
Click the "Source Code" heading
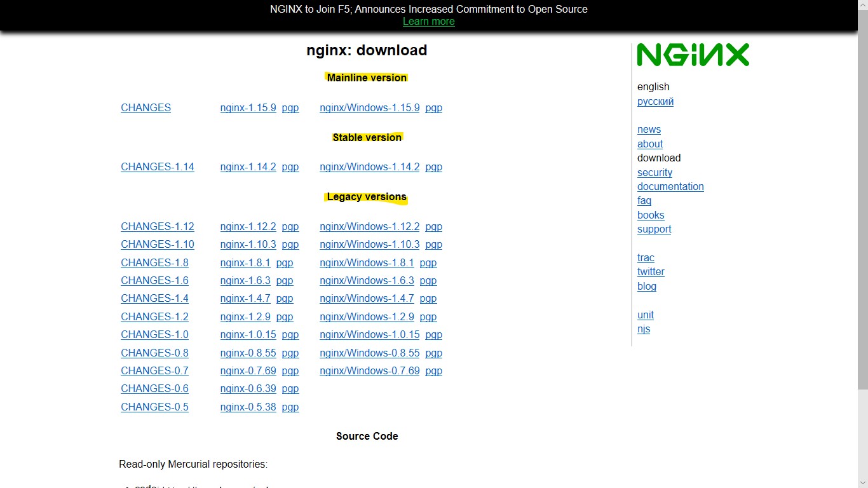pyautogui.click(x=367, y=437)
